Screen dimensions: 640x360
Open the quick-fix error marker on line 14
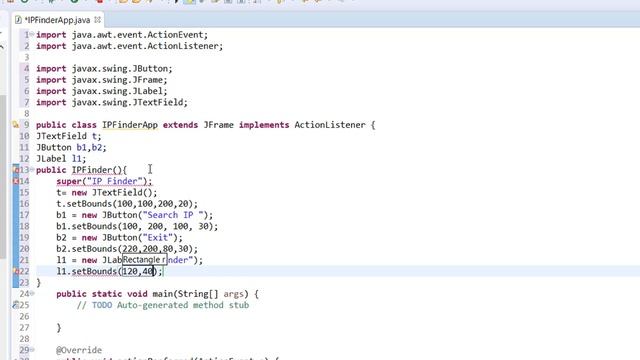pyautogui.click(x=16, y=181)
